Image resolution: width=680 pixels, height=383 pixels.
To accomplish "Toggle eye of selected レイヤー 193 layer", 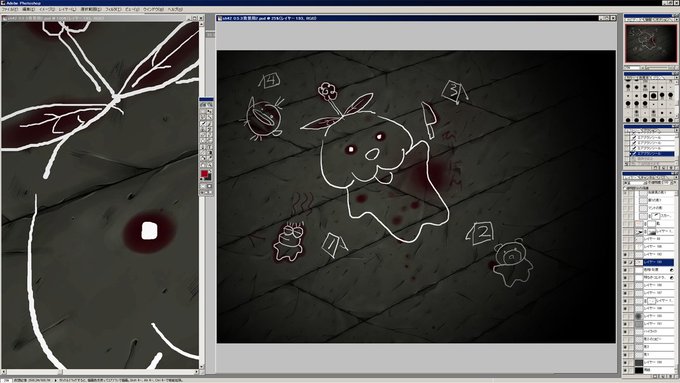I will click(625, 262).
